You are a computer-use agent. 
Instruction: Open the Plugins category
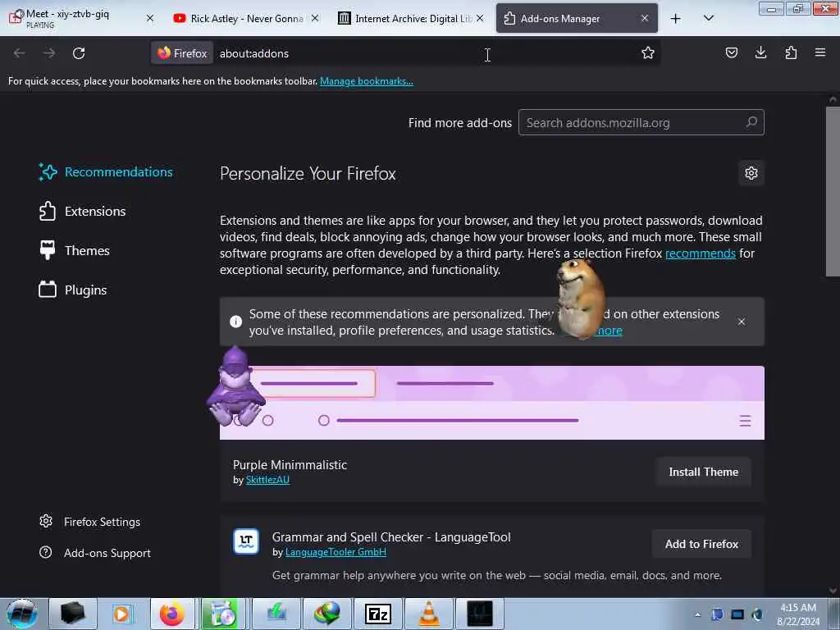coord(73,290)
